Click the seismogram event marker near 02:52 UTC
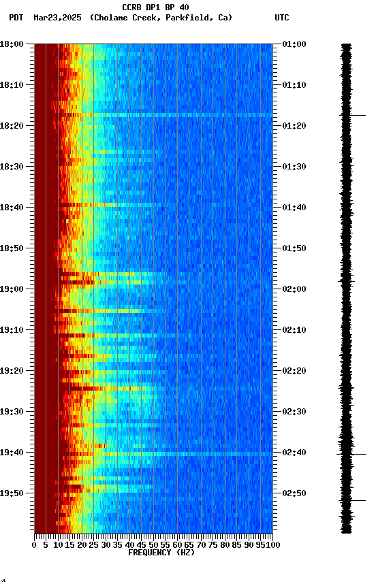Viewport: 376px width, 588px height. (353, 501)
